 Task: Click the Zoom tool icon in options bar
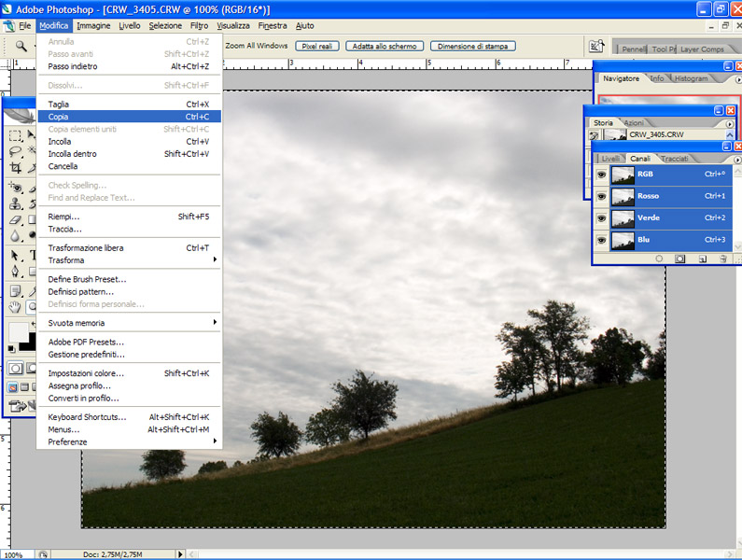coord(21,46)
